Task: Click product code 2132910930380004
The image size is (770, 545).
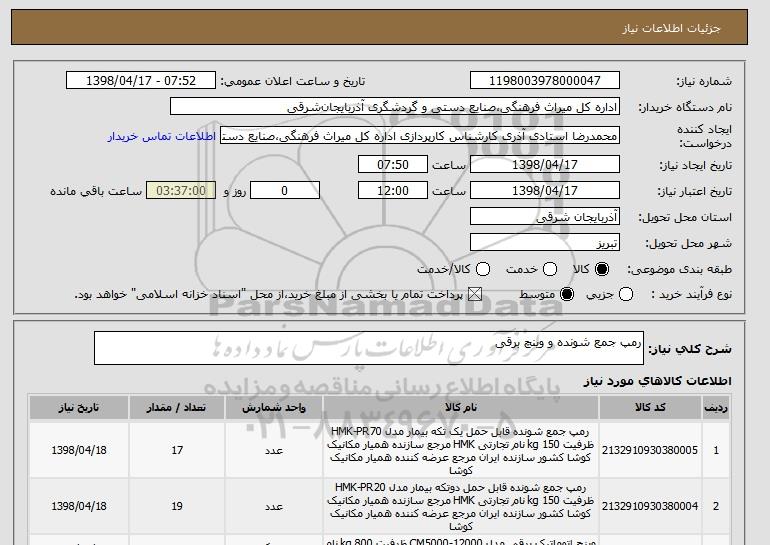Action: tap(650, 506)
